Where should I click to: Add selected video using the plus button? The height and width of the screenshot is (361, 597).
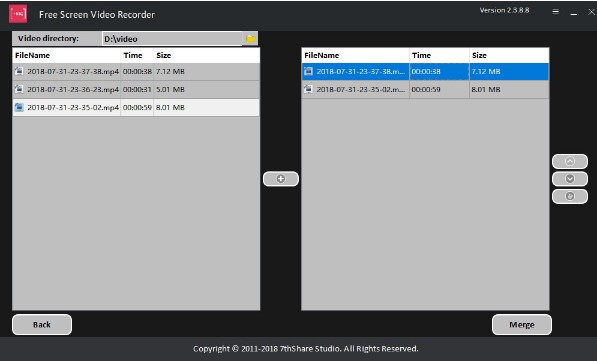pyautogui.click(x=281, y=179)
